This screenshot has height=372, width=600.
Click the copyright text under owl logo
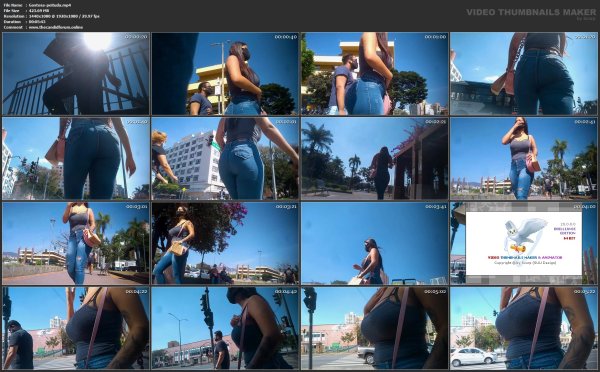point(525,263)
